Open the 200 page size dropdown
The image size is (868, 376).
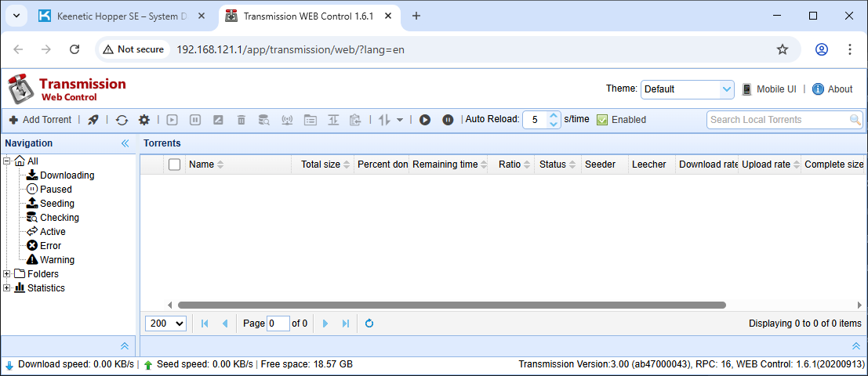(x=166, y=323)
